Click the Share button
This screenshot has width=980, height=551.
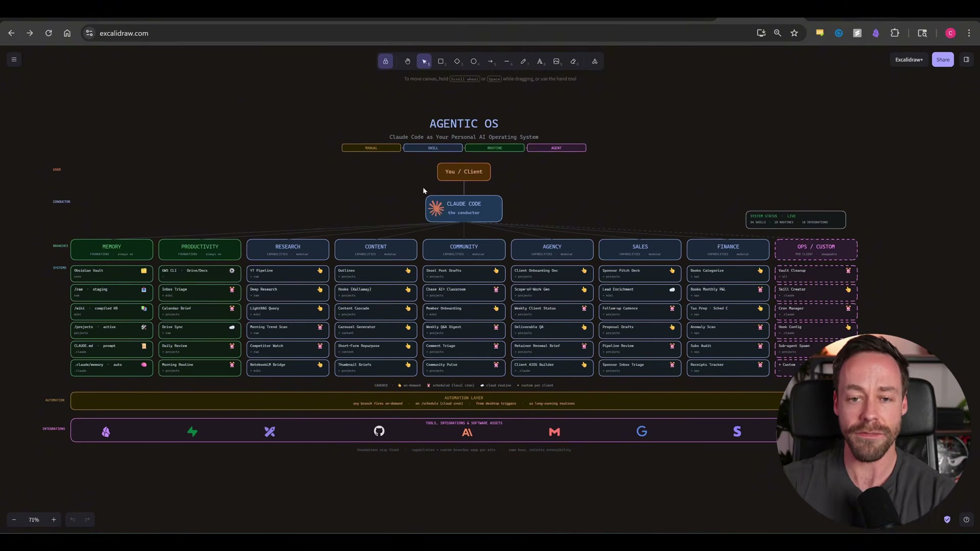coord(943,60)
